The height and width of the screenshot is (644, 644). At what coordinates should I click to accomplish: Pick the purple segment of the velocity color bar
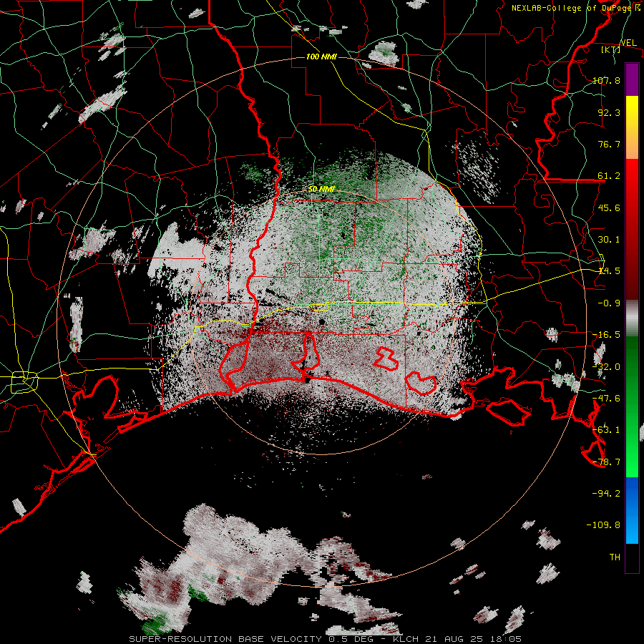pyautogui.click(x=632, y=79)
